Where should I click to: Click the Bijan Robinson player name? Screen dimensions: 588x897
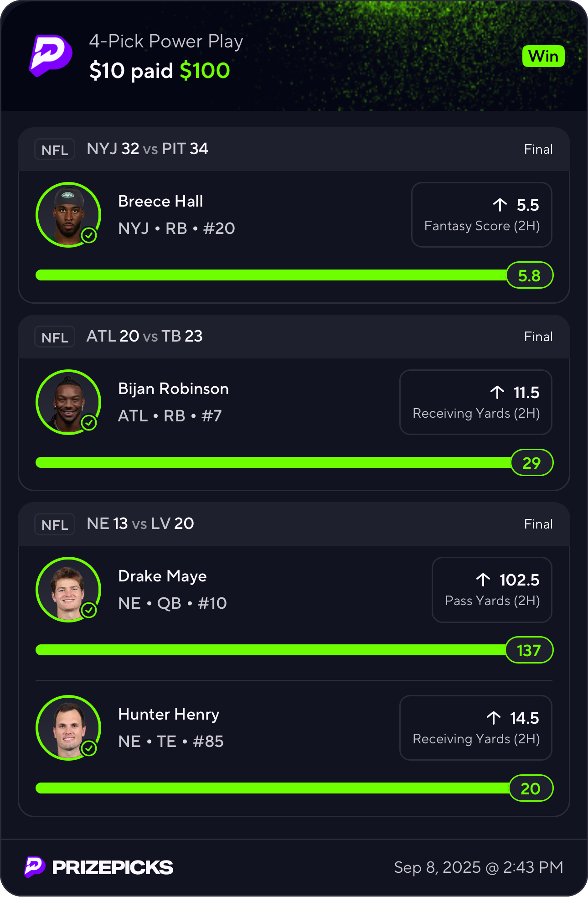tap(173, 389)
